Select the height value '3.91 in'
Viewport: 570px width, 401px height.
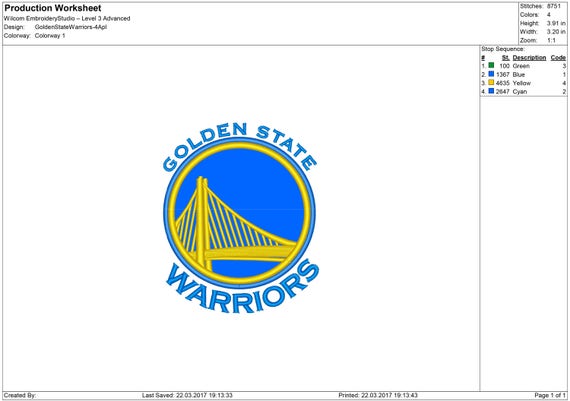pyautogui.click(x=556, y=23)
